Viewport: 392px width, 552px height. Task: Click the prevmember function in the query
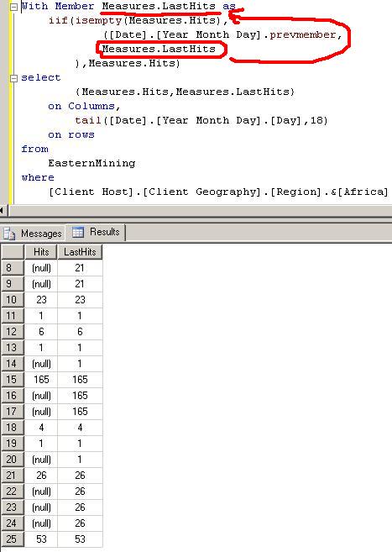pos(303,34)
